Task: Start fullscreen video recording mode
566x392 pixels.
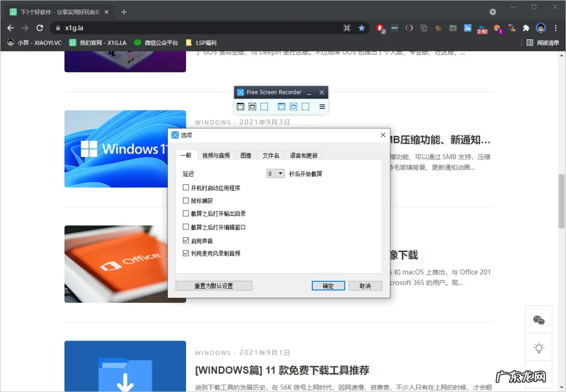Action: (281, 106)
